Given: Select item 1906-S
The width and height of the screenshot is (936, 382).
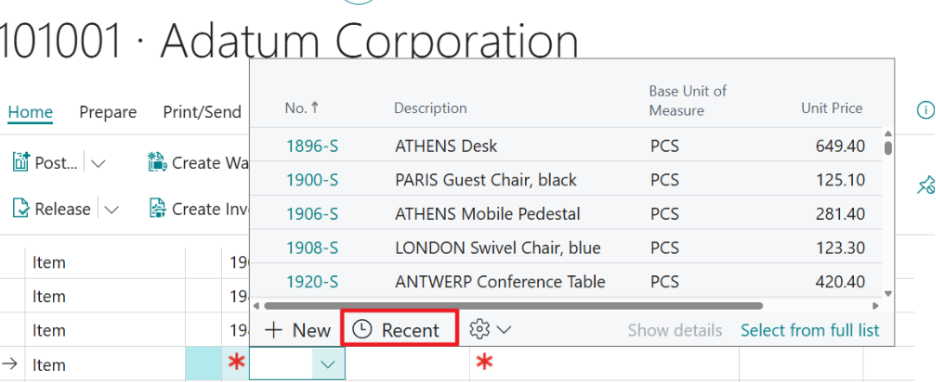Looking at the screenshot, I should (x=312, y=214).
